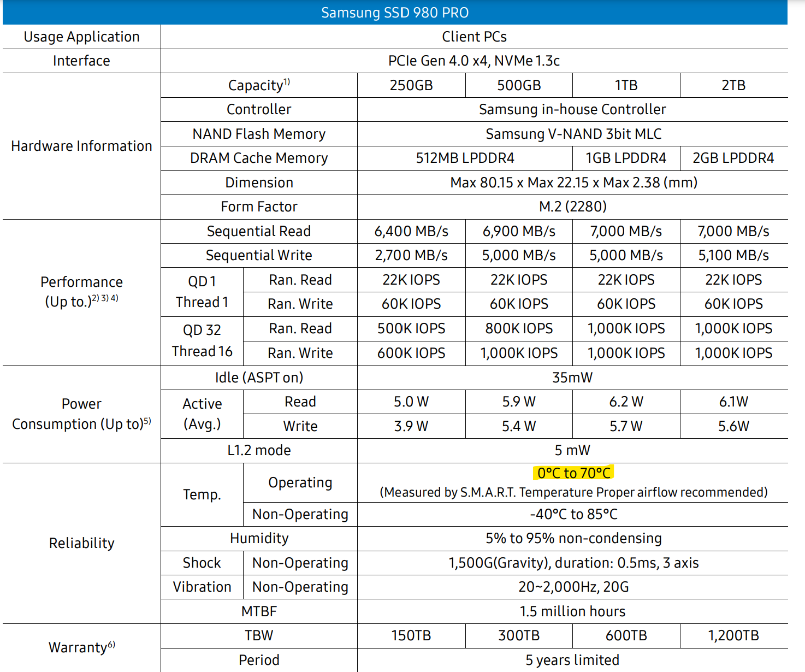Click the "Client PCs" cell
The height and width of the screenshot is (672, 805).
(474, 37)
